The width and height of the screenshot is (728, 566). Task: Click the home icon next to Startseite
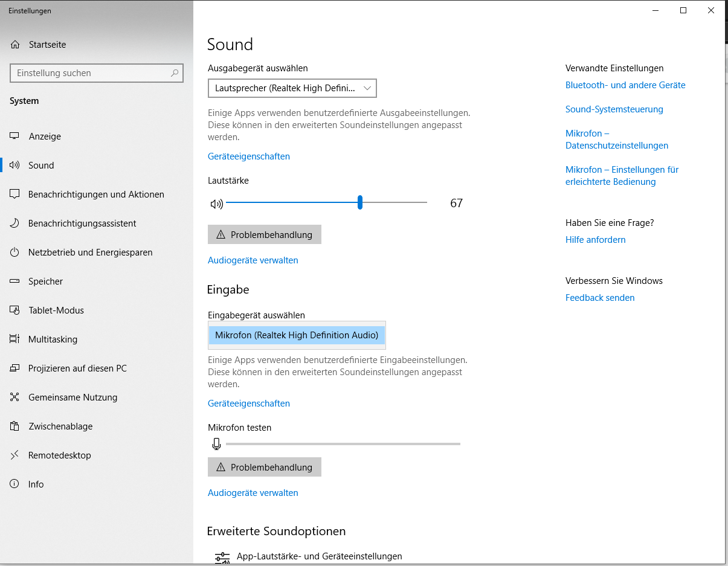[x=15, y=45]
